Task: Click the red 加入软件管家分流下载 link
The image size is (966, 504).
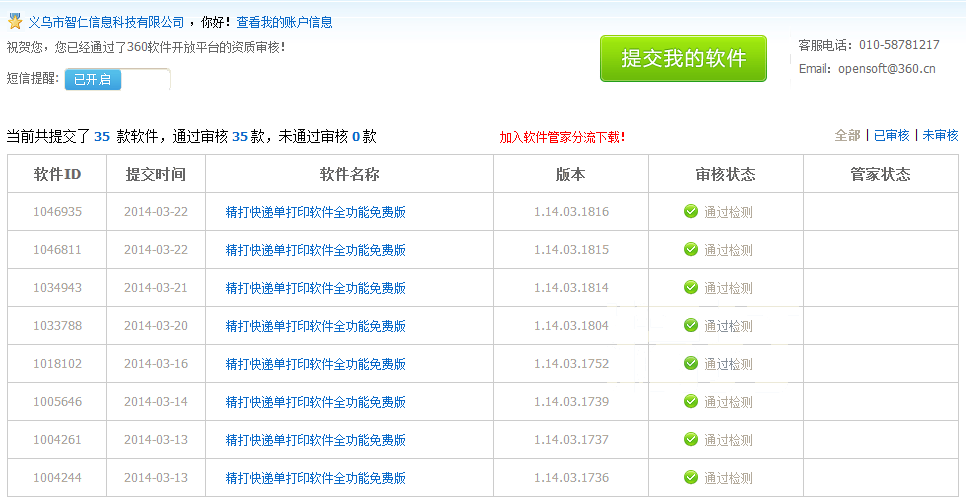Action: [562, 137]
